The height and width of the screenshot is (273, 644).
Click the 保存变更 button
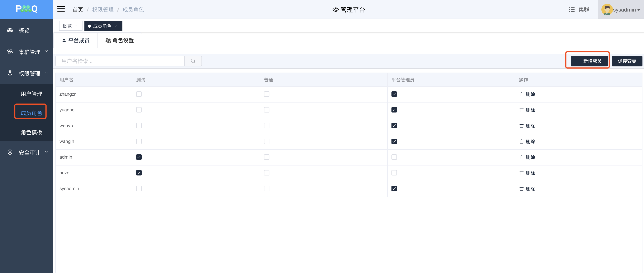[x=627, y=61]
